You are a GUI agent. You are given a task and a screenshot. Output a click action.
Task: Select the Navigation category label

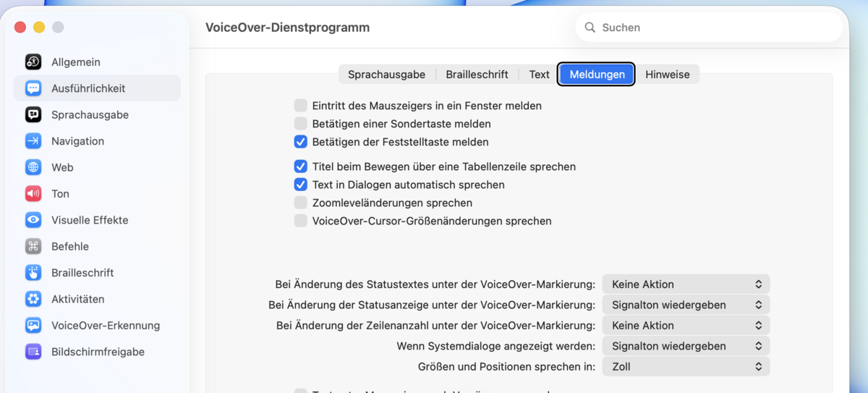77,141
